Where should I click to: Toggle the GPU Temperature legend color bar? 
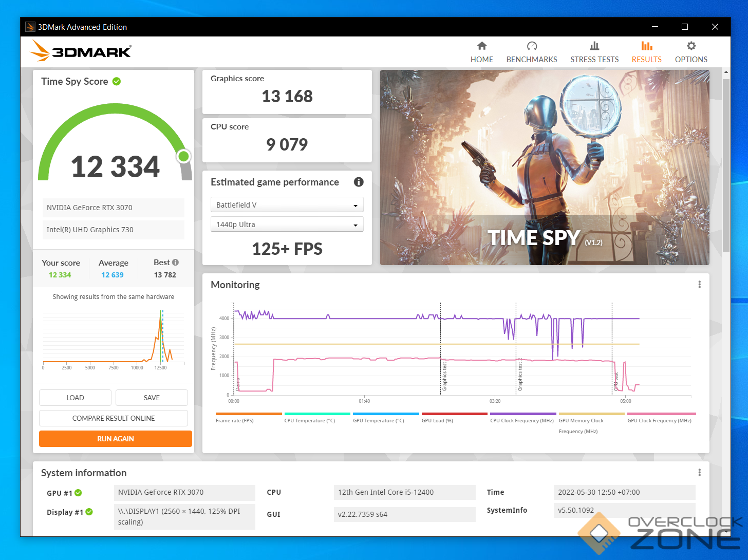pos(386,414)
